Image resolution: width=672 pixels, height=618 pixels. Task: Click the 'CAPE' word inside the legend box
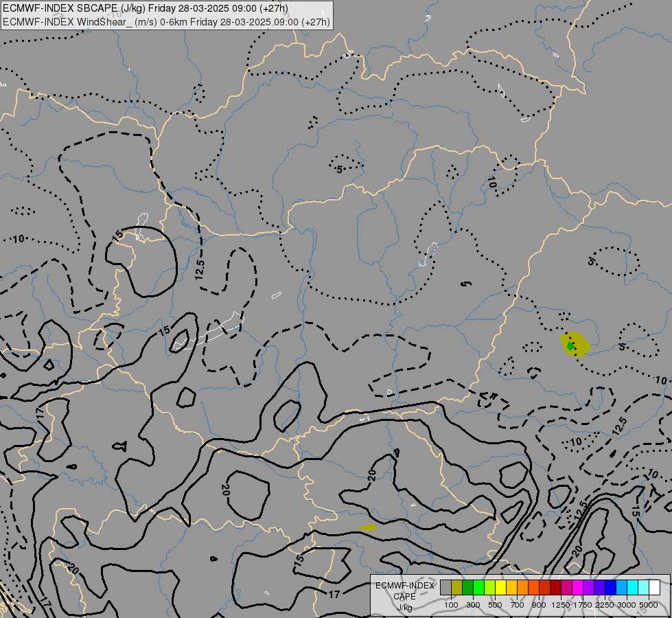pos(404,597)
